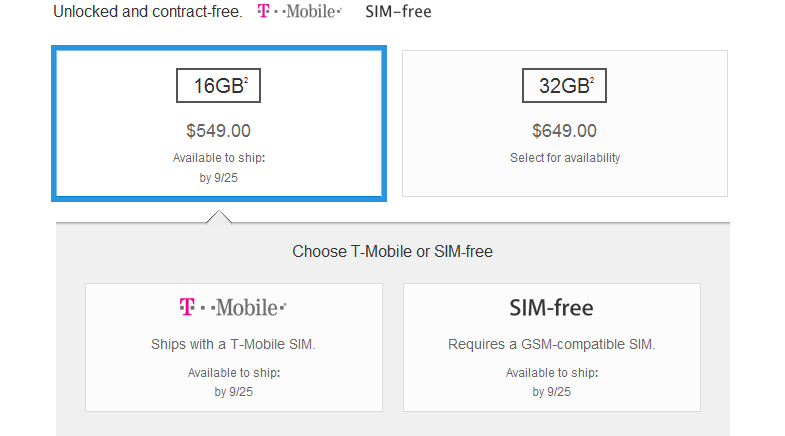
Task: Click the expanded panel pointer arrow under 16GB
Action: [x=219, y=217]
